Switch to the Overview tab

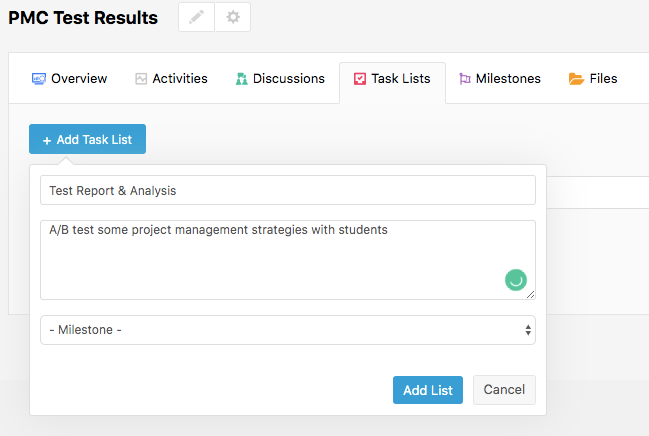[x=70, y=79]
